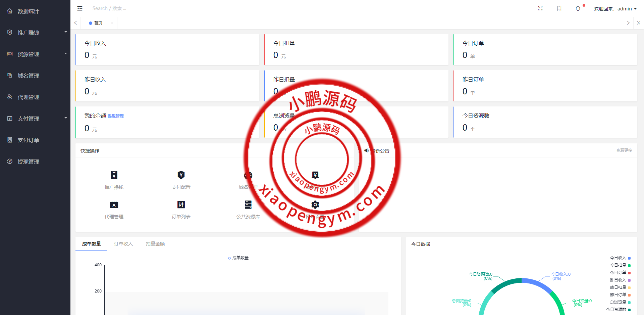Image resolution: width=644 pixels, height=315 pixels.
Task: Open 提现管理 in the sidebar
Action: [29, 162]
